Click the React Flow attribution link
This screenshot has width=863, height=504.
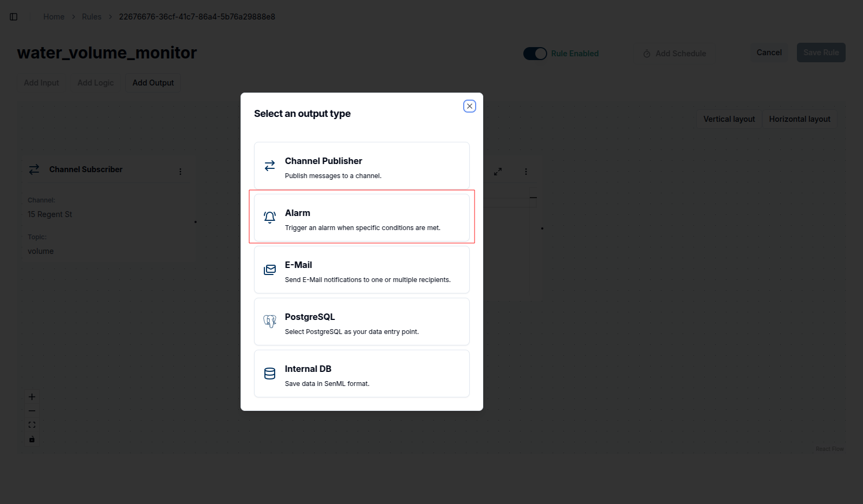[830, 449]
